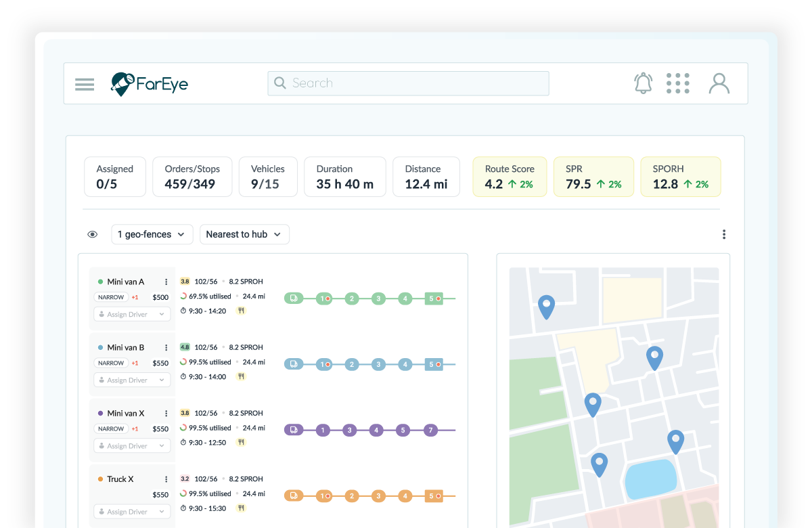This screenshot has height=528, width=812.
Task: Click the Truck X vehicle start icon
Action: [294, 496]
